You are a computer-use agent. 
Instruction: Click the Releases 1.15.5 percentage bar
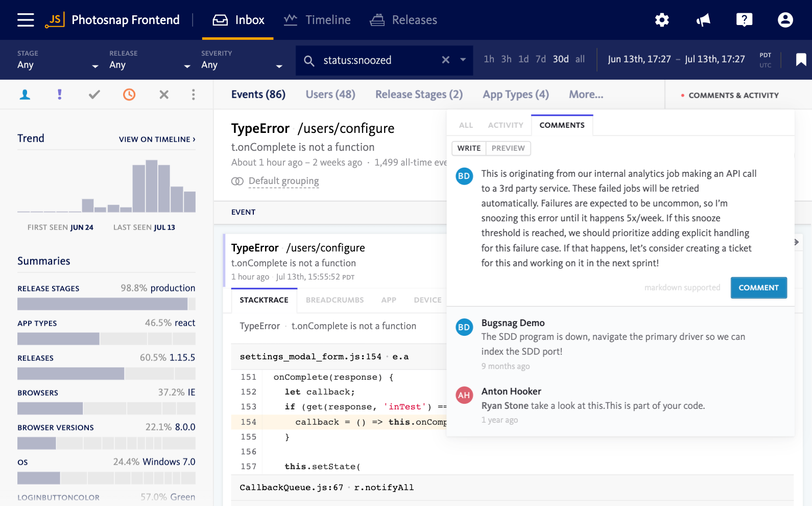click(x=106, y=374)
